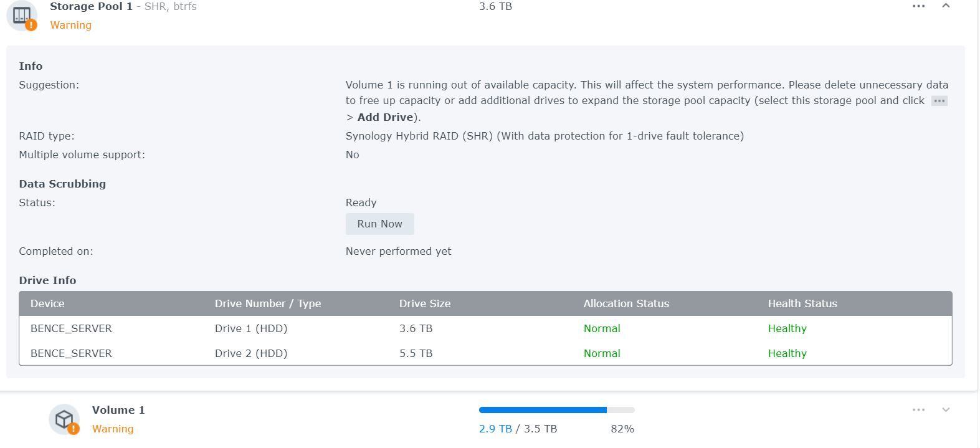The width and height of the screenshot is (980, 448).
Task: Expand the Volume 1 details
Action: point(946,410)
